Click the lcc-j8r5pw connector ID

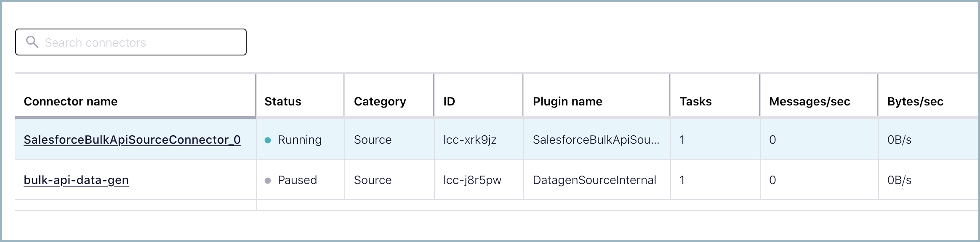coord(472,180)
